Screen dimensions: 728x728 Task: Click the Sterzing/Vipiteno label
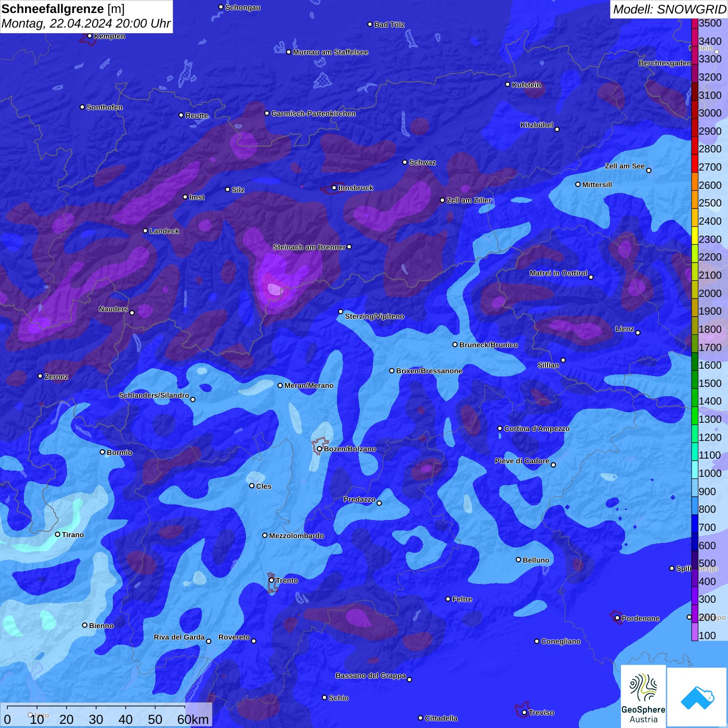(374, 316)
